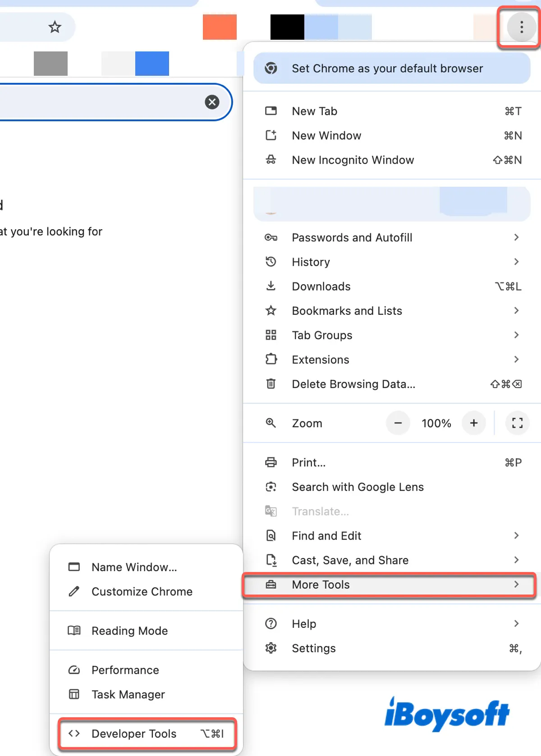This screenshot has width=541, height=756.
Task: Expand the Find and Edit submenu arrow
Action: pos(517,535)
